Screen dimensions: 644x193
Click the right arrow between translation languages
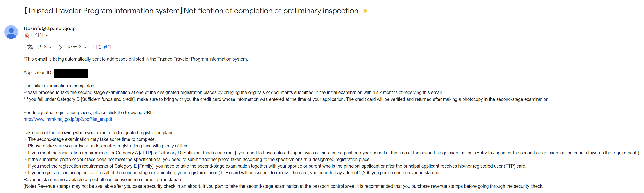tap(60, 47)
